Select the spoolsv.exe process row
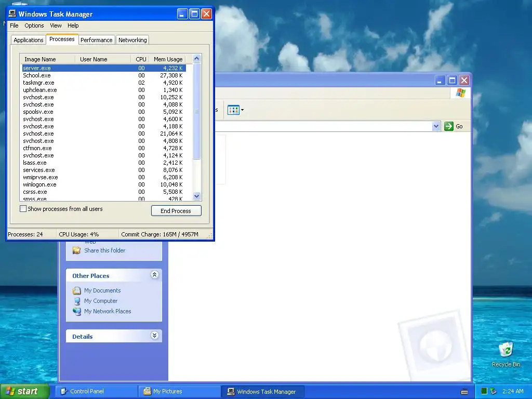 click(x=103, y=112)
